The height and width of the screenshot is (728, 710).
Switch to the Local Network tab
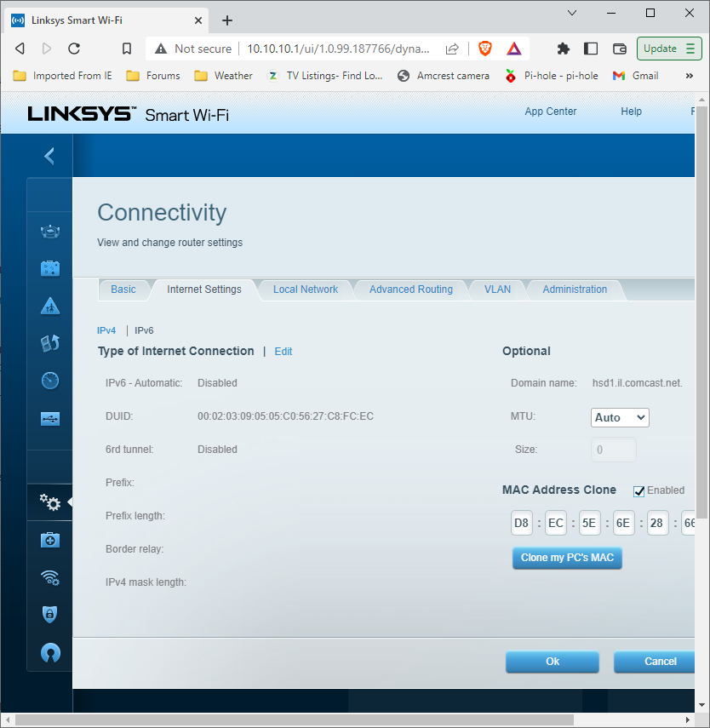point(306,289)
